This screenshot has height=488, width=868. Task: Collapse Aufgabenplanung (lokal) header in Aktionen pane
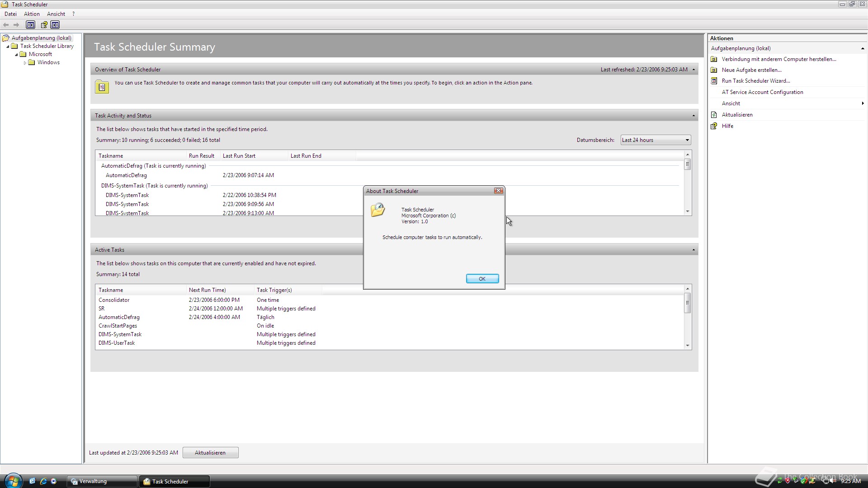click(x=862, y=48)
